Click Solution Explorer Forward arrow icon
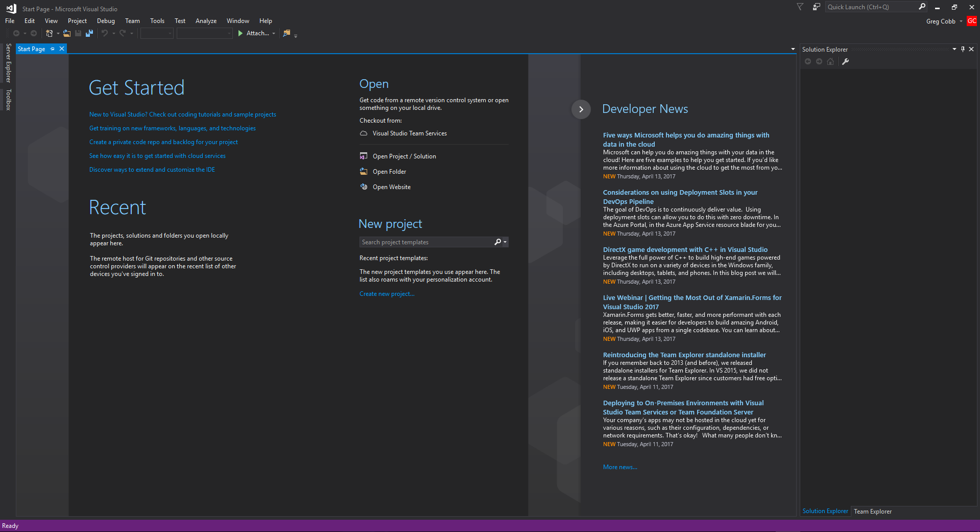980x532 pixels. (x=819, y=61)
